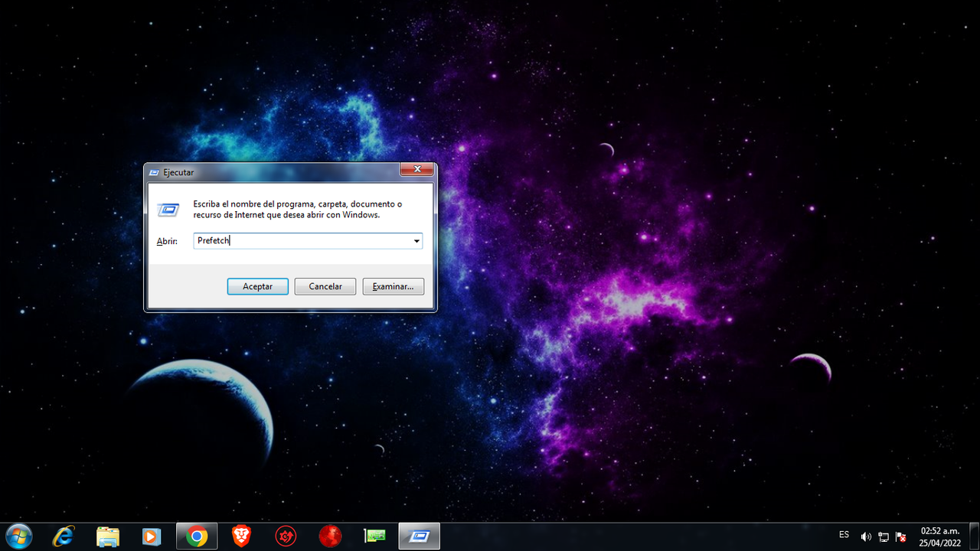Switch to Google Chrome in taskbar

[197, 536]
